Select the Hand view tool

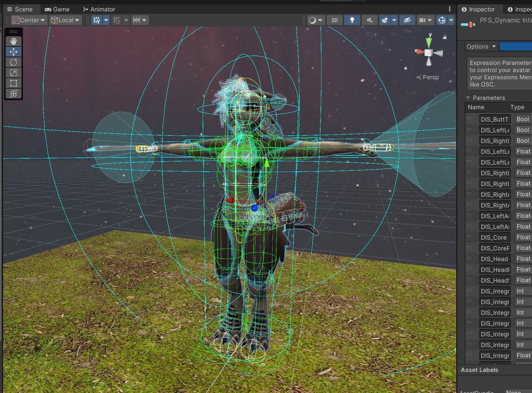[x=14, y=41]
